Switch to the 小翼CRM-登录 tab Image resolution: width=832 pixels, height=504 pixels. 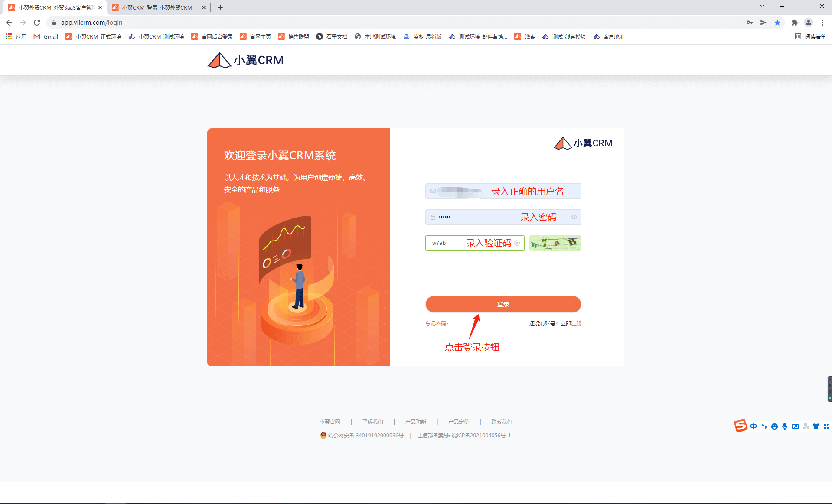[x=157, y=7]
